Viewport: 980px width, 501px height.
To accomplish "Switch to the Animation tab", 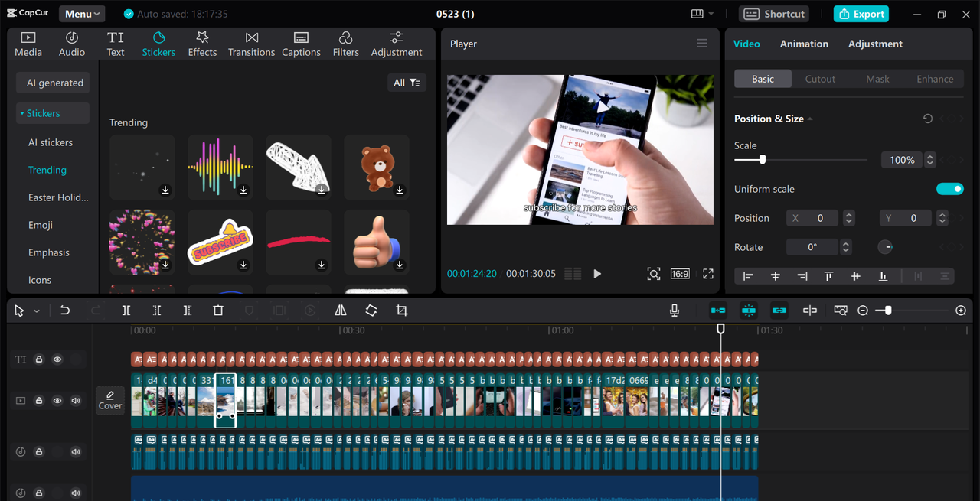I will coord(804,44).
